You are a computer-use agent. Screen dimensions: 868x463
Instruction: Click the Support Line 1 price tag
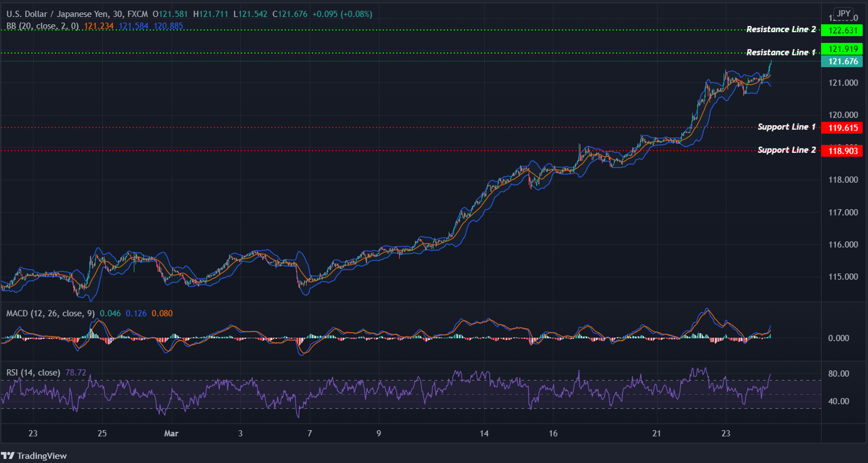[842, 127]
